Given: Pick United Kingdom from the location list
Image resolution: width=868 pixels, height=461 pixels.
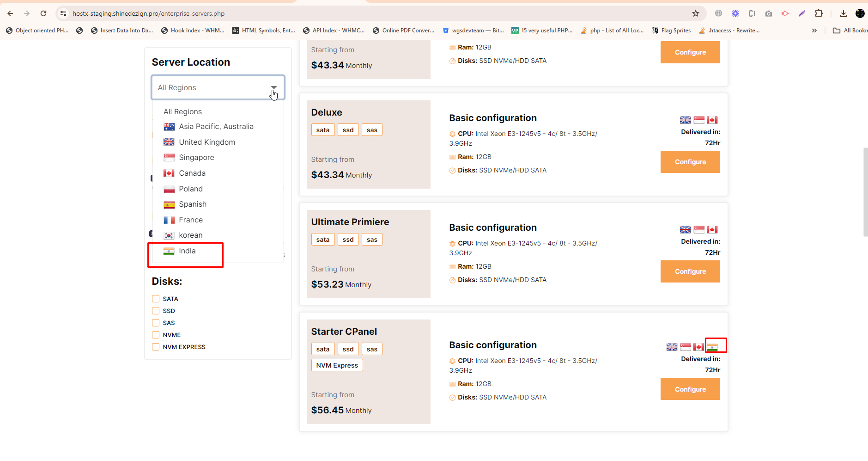Looking at the screenshot, I should (x=206, y=142).
